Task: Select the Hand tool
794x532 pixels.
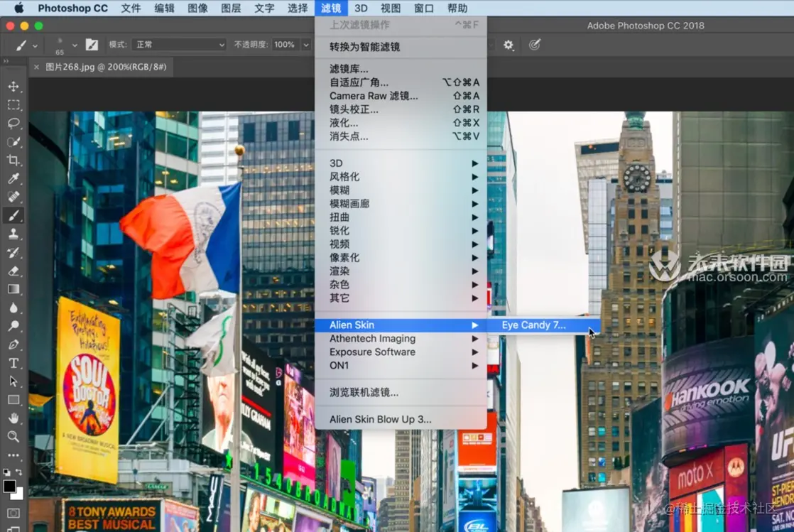Action: pyautogui.click(x=13, y=418)
